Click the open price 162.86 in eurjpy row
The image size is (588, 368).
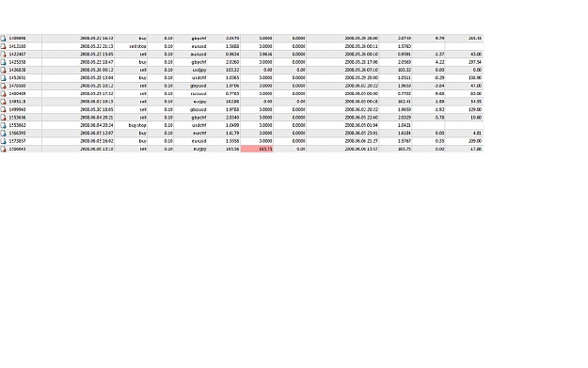point(233,102)
